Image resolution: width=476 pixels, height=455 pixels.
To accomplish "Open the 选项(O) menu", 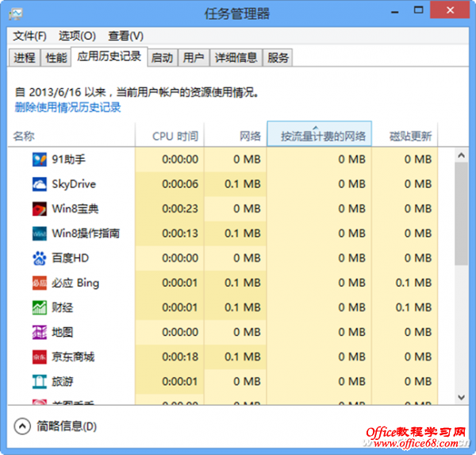I will pos(77,37).
